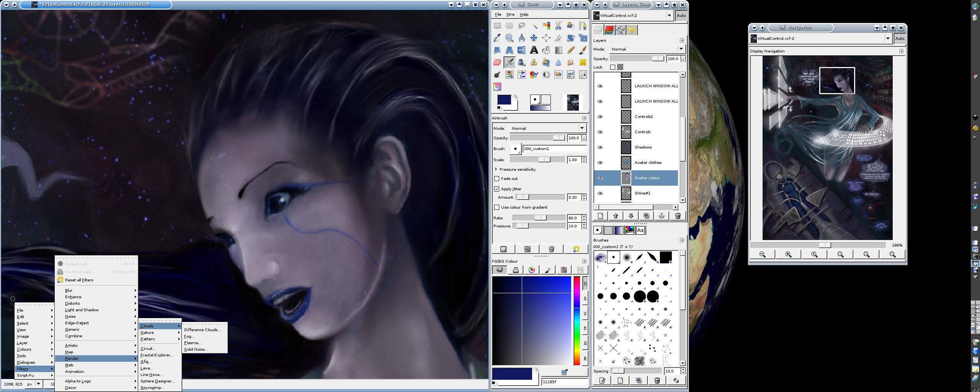The image size is (980, 392).
Task: Select the Clone stamp tool
Action: [x=534, y=62]
